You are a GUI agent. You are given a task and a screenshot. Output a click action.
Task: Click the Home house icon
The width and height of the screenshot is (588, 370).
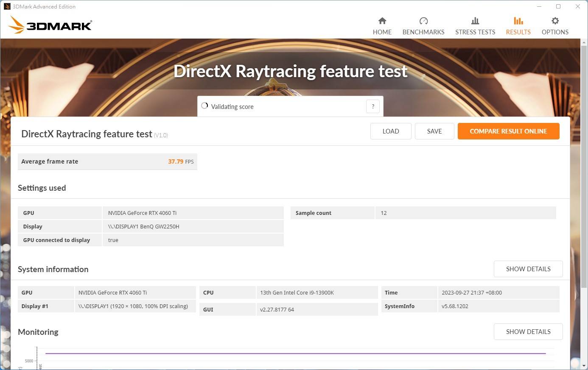(x=382, y=21)
